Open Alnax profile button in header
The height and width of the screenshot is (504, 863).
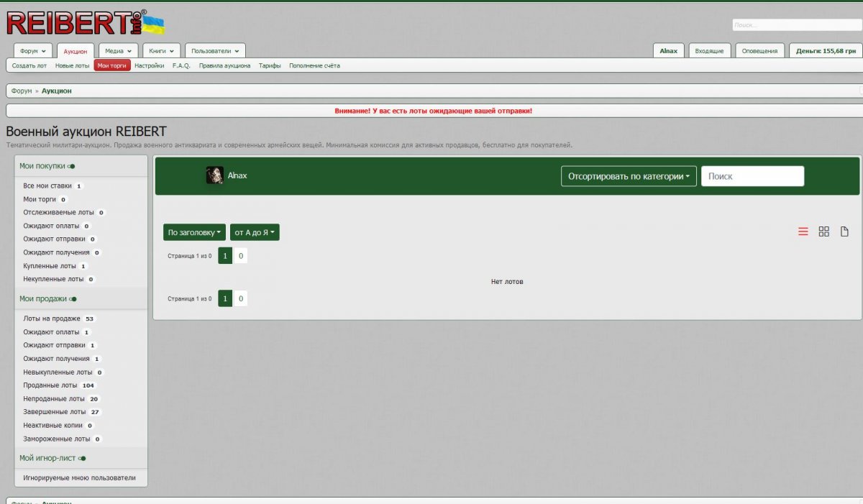point(669,51)
